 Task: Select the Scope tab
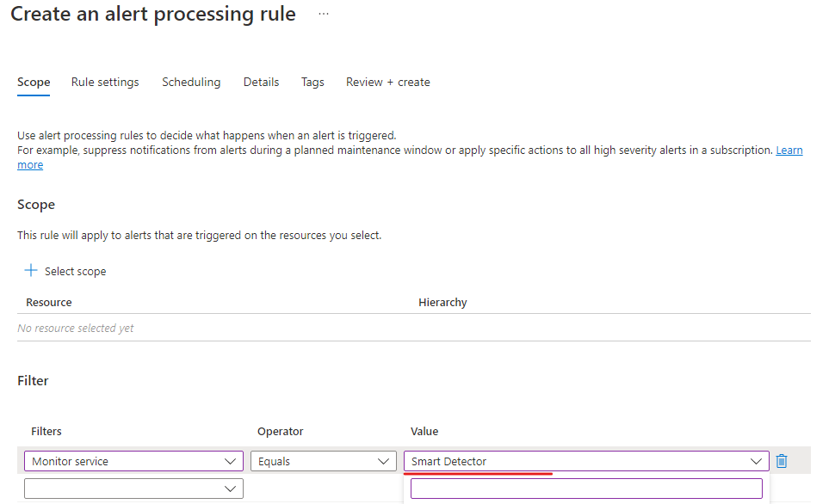[33, 82]
